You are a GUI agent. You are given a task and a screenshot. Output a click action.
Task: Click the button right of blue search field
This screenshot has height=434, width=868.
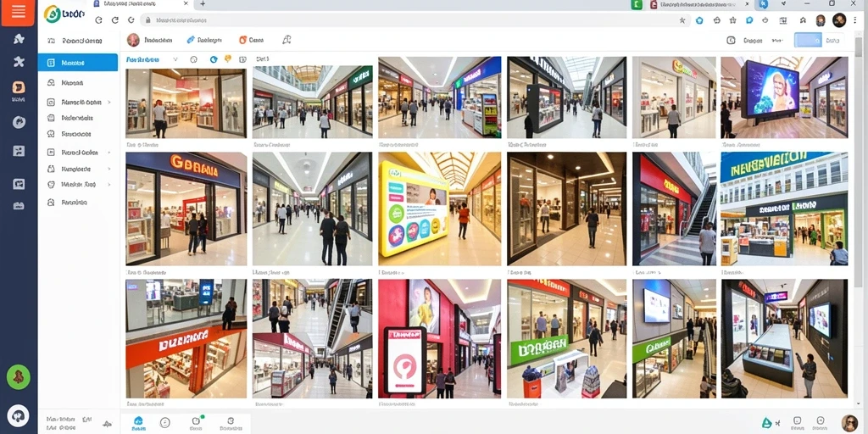click(833, 40)
